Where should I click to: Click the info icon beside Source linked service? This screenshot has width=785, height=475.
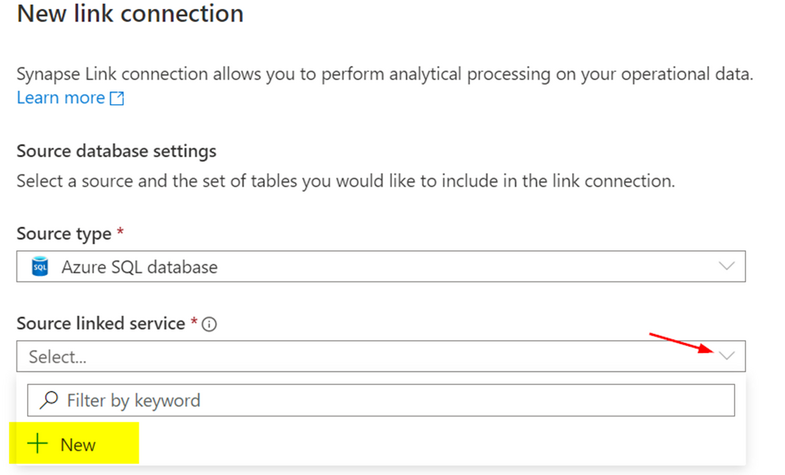pos(209,324)
